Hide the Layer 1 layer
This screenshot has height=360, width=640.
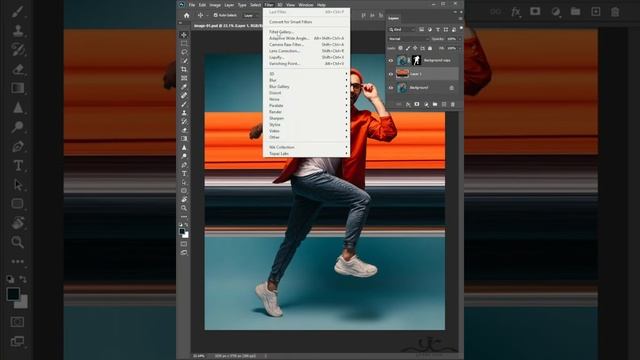tap(391, 74)
